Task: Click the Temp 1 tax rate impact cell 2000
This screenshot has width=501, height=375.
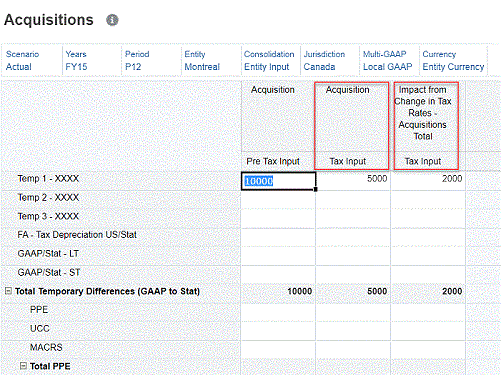Action: pyautogui.click(x=428, y=181)
